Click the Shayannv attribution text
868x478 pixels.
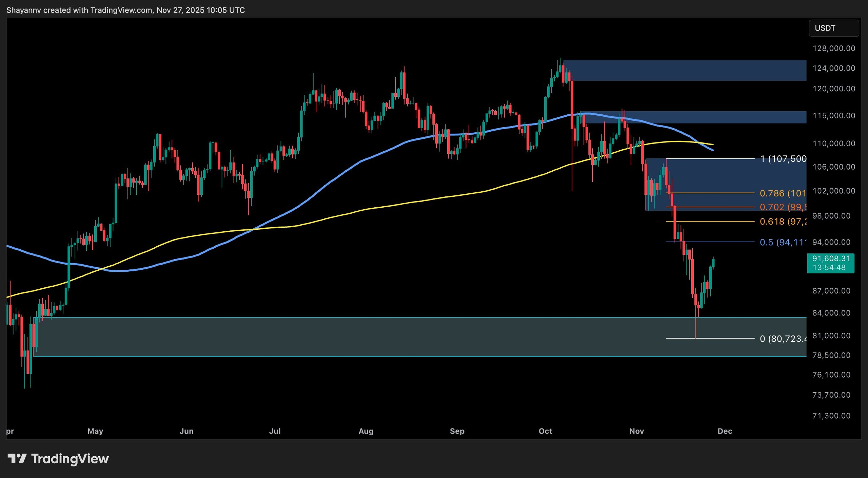pos(125,10)
